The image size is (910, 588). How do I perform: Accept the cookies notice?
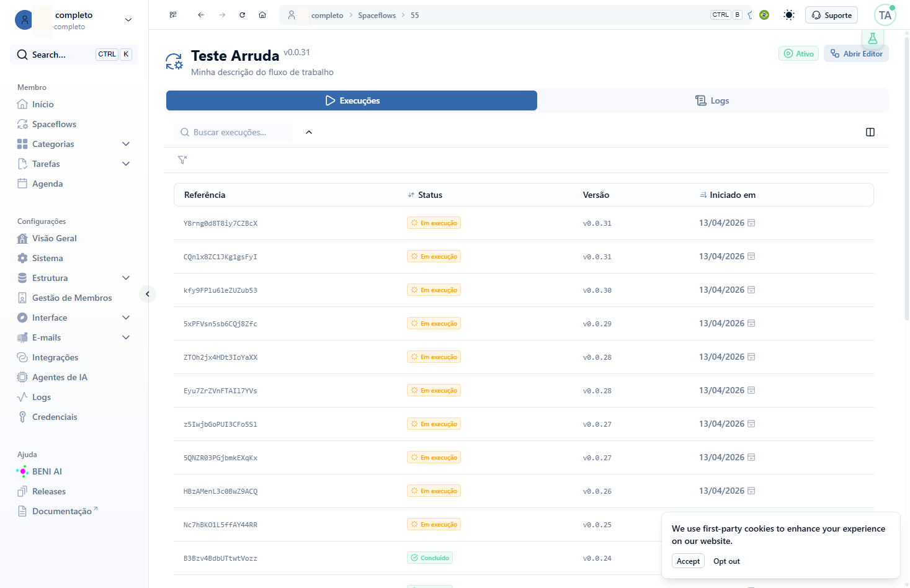click(x=688, y=561)
